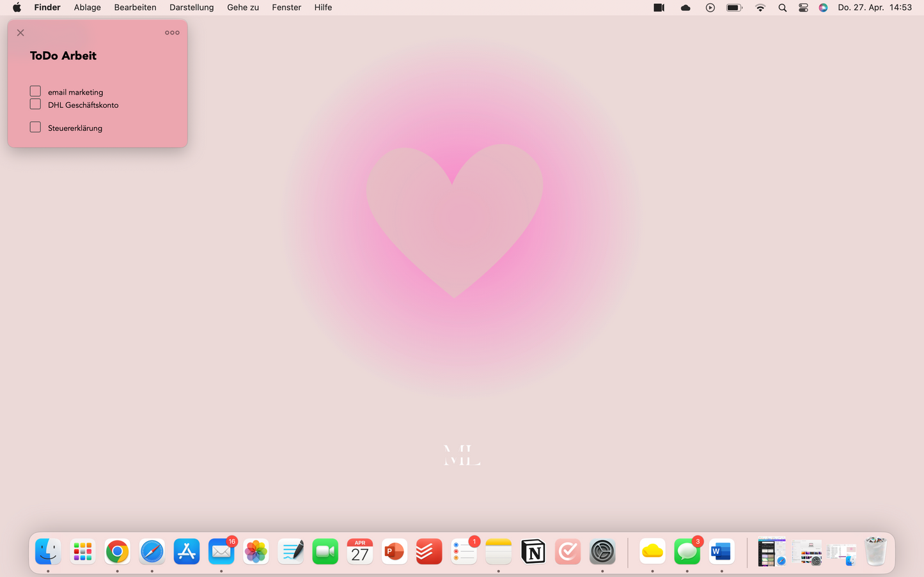Launch Google Chrome from the dock
Screen dimensions: 924x577
117,551
